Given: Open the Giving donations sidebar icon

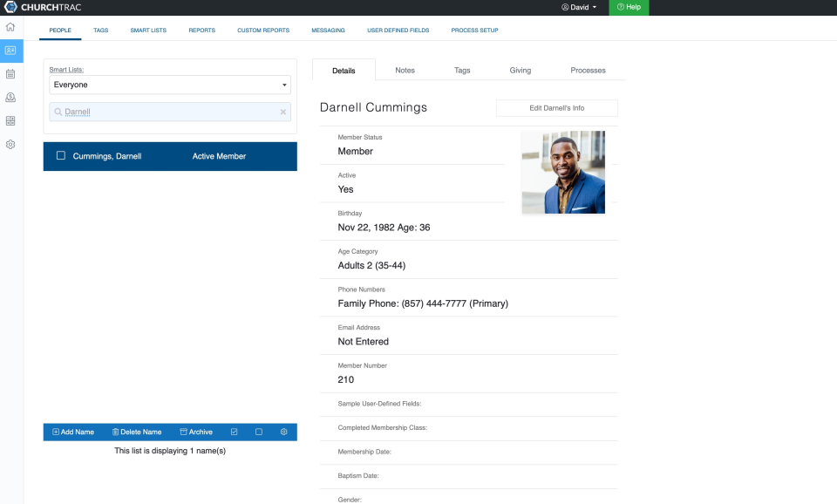Looking at the screenshot, I should (10, 97).
